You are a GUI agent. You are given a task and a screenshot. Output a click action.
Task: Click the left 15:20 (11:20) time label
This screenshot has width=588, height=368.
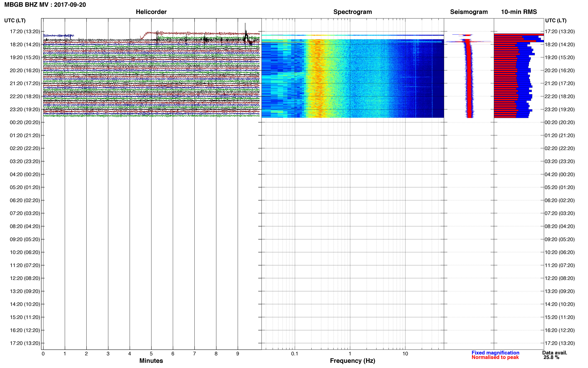25,317
